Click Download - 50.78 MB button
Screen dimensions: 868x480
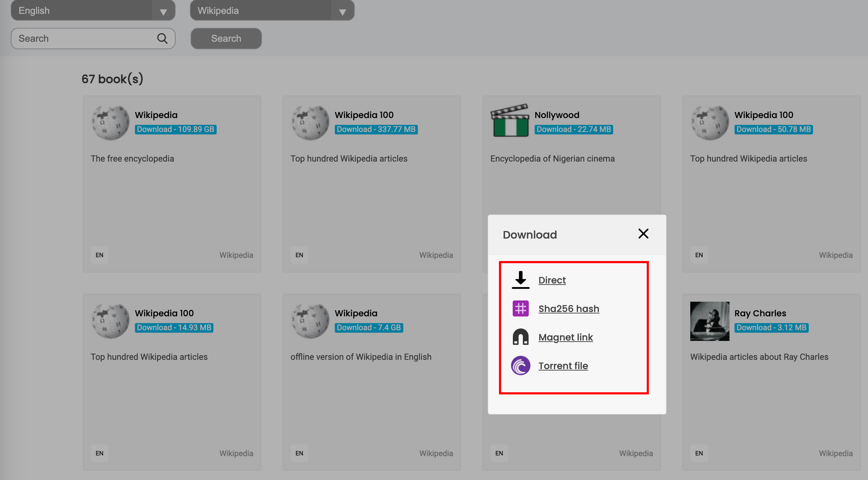[x=774, y=129]
